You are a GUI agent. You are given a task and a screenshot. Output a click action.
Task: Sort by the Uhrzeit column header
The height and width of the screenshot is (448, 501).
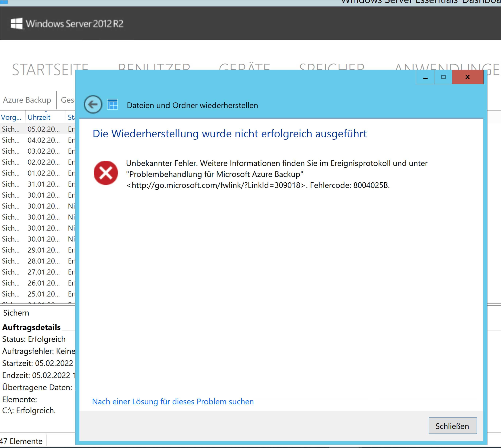pyautogui.click(x=39, y=117)
